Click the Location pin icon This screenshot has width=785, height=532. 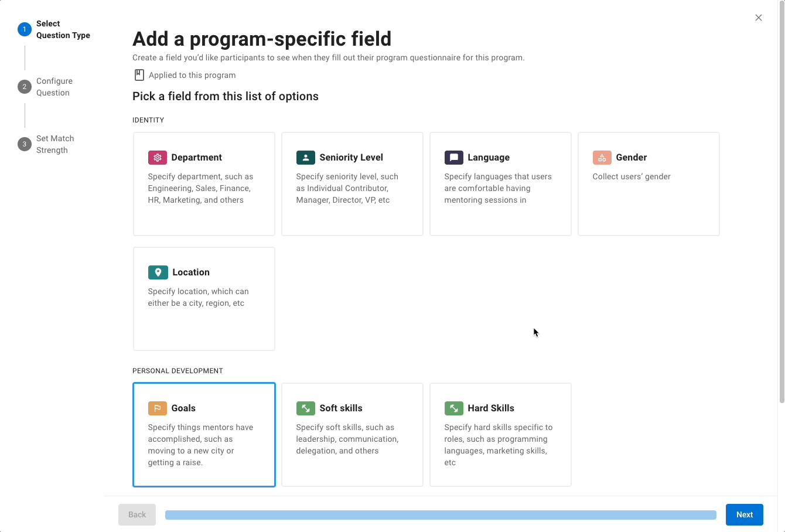tap(158, 272)
